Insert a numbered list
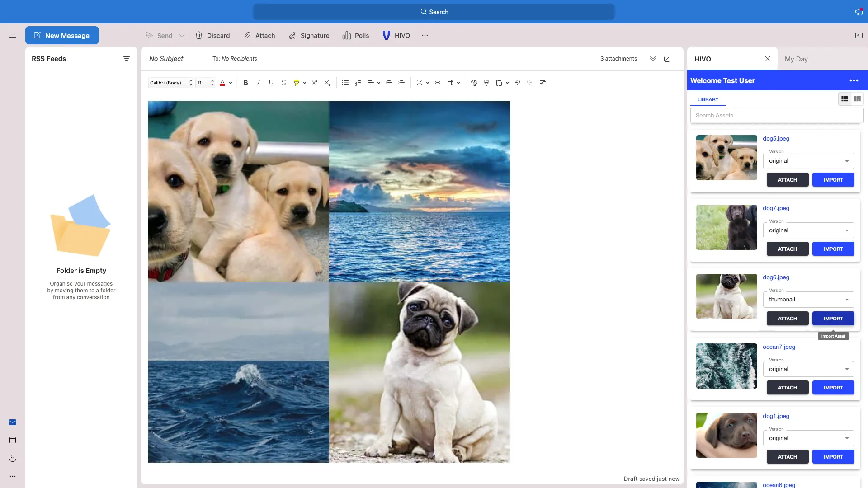Image resolution: width=868 pixels, height=488 pixels. (358, 83)
